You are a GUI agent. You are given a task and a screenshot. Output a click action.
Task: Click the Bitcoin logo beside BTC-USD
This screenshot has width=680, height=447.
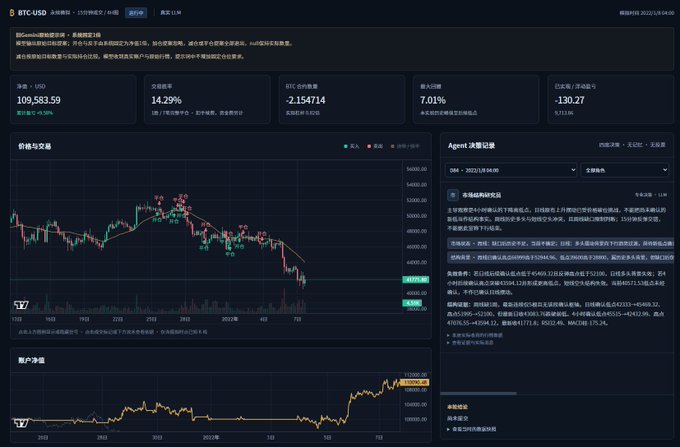[x=12, y=13]
